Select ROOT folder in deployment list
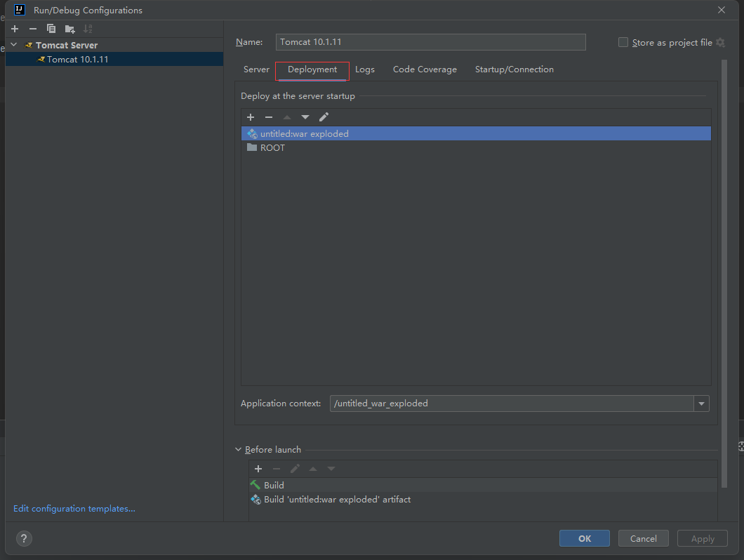744x560 pixels. [272, 148]
